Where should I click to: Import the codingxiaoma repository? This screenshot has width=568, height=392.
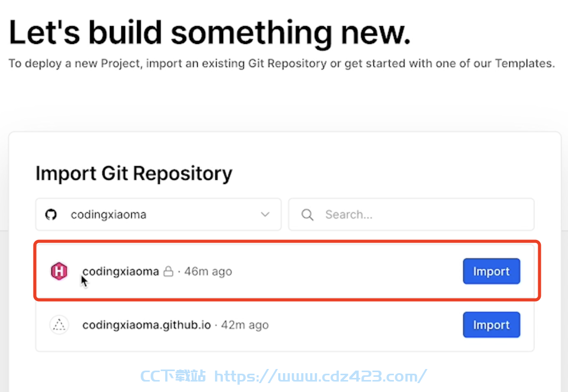[x=491, y=271]
